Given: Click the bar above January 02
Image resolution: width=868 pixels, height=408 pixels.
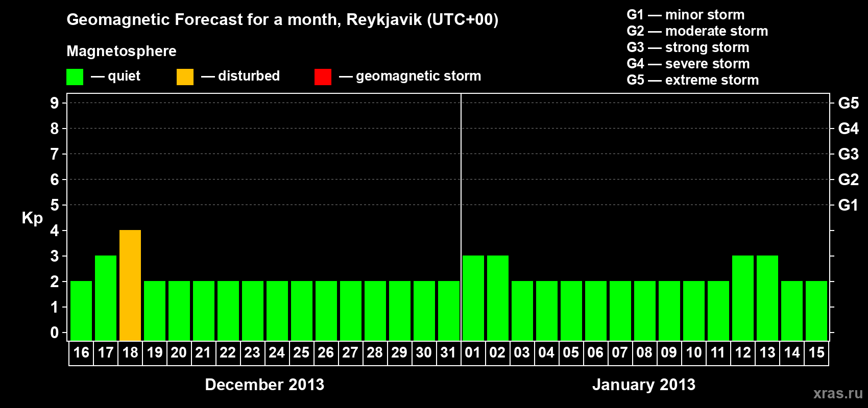Looking at the screenshot, I should click(498, 298).
